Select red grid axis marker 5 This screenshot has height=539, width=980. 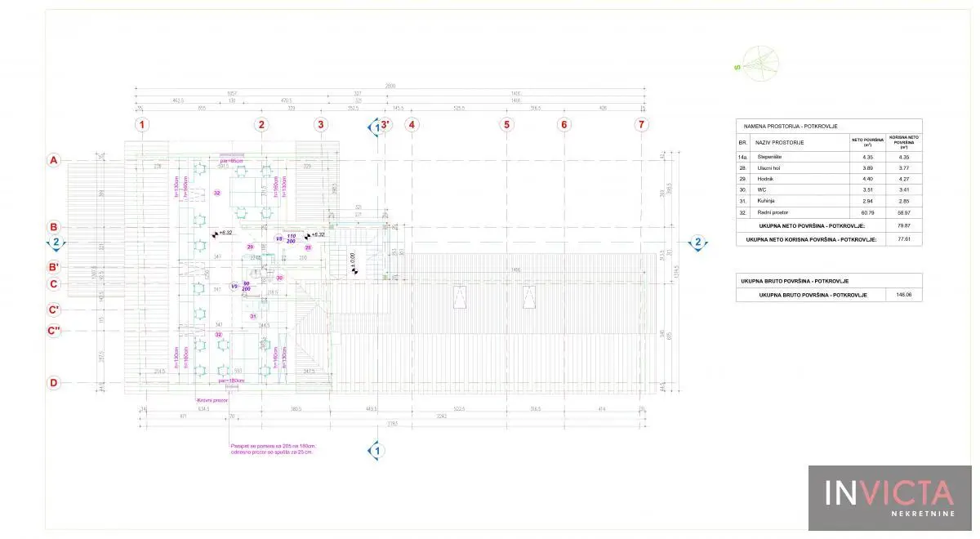507,125
